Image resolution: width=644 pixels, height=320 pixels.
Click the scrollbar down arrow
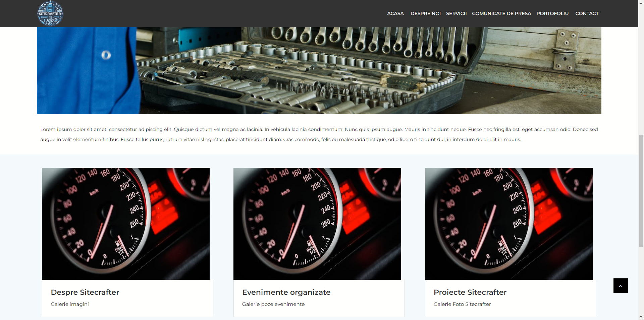[641, 317]
